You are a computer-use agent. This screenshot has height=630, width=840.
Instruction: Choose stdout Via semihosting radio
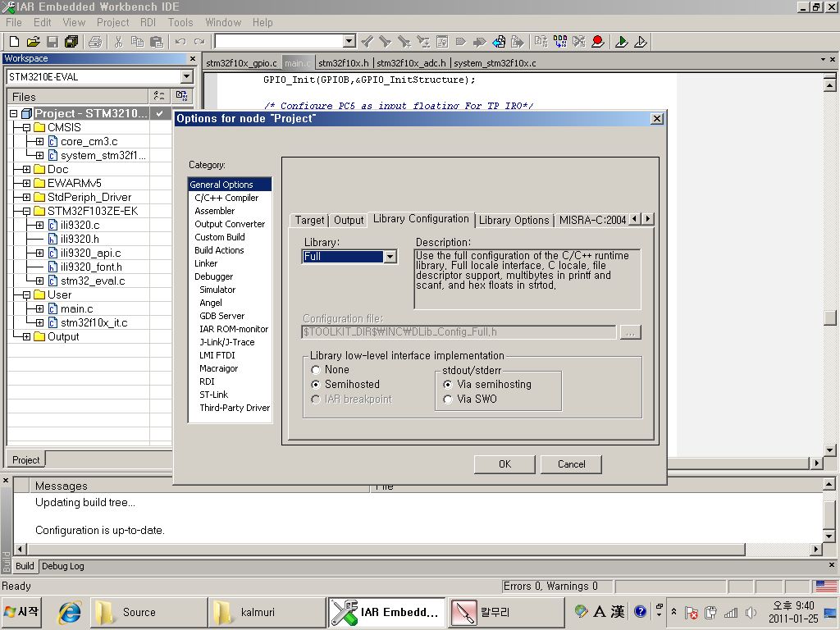click(448, 384)
